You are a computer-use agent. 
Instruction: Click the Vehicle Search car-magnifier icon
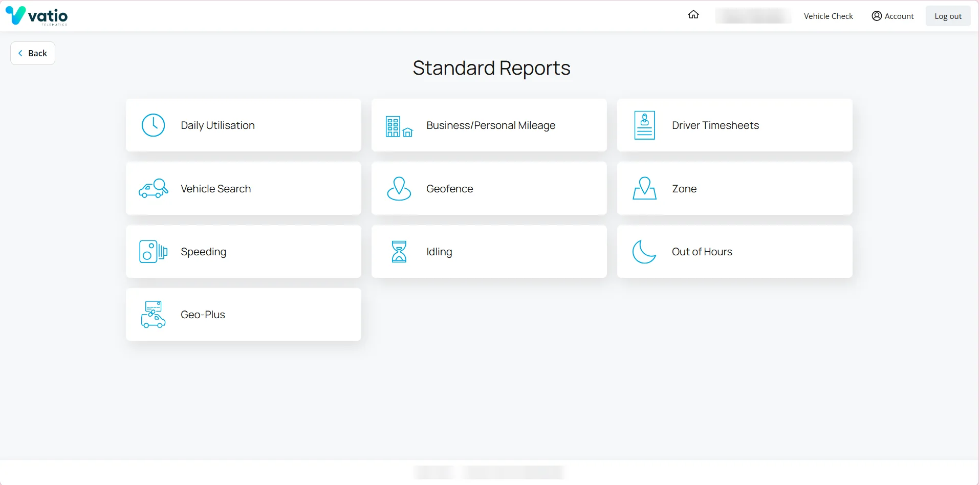tap(153, 188)
